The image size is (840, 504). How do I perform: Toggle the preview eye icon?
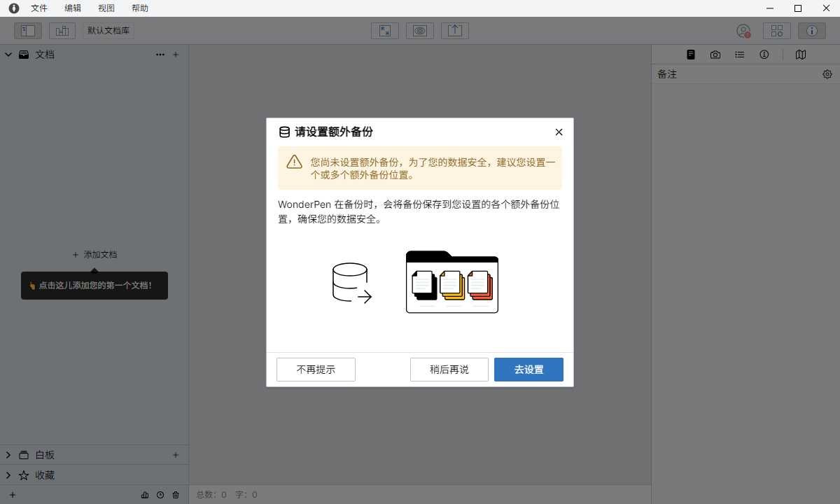pyautogui.click(x=420, y=31)
